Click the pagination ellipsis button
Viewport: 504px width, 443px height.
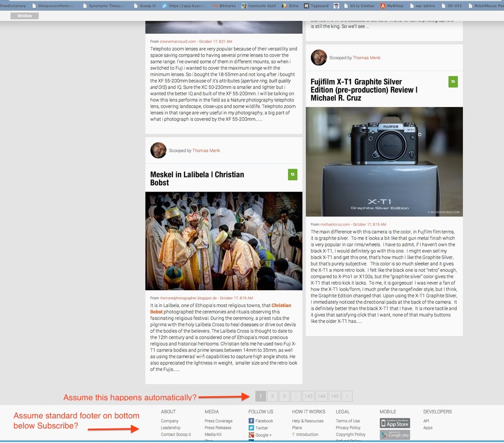296,396
